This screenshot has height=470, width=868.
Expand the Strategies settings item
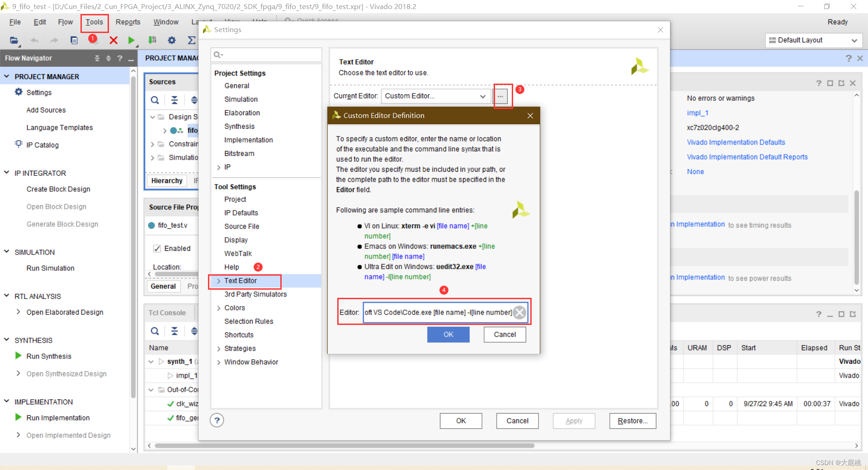(x=219, y=349)
